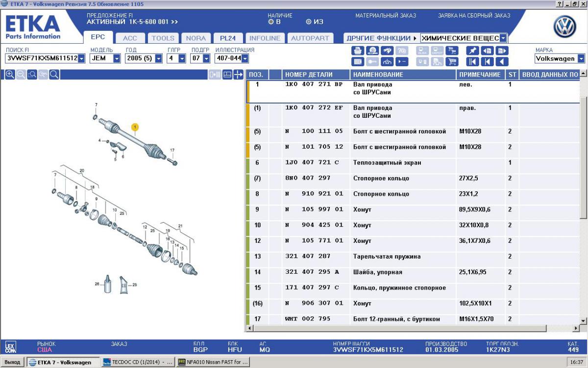This screenshot has height=368, width=588.
Task: Click the round gauge icon next to print
Action: pyautogui.click(x=373, y=51)
